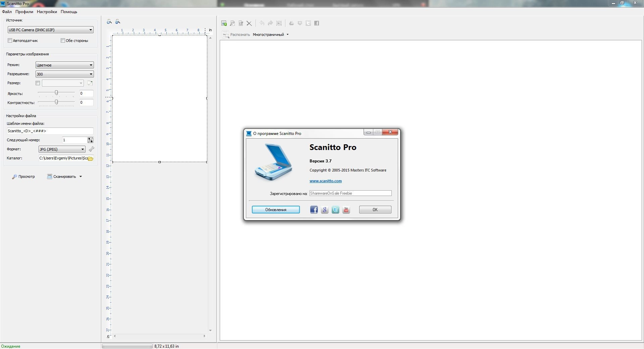Image resolution: width=644 pixels, height=349 pixels.
Task: Click the crop selection icon in the toolbar
Action: click(279, 23)
